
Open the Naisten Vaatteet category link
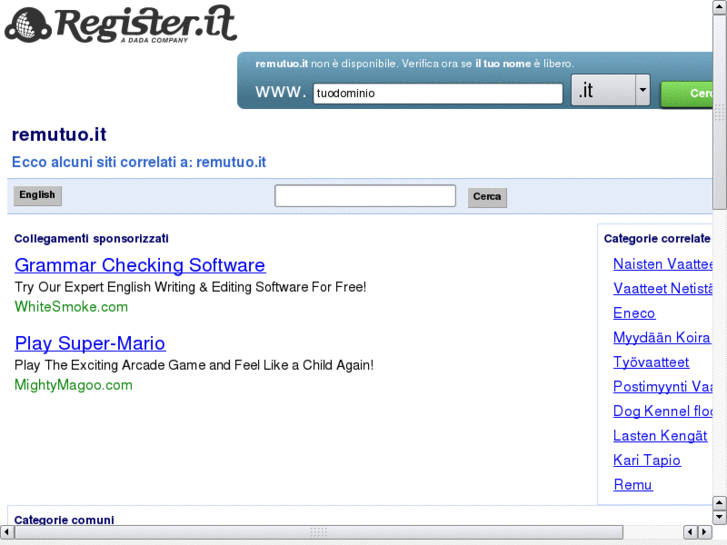(x=663, y=264)
